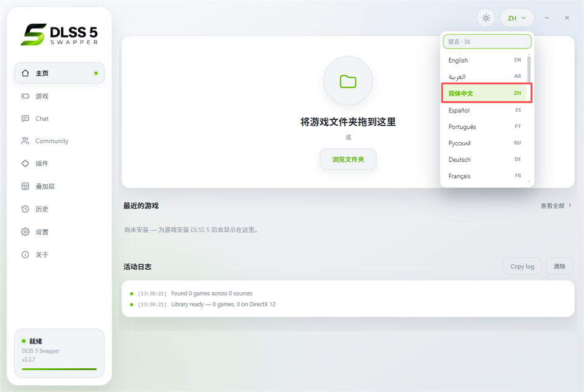Open the 插件 plugins puzzle icon

click(26, 163)
